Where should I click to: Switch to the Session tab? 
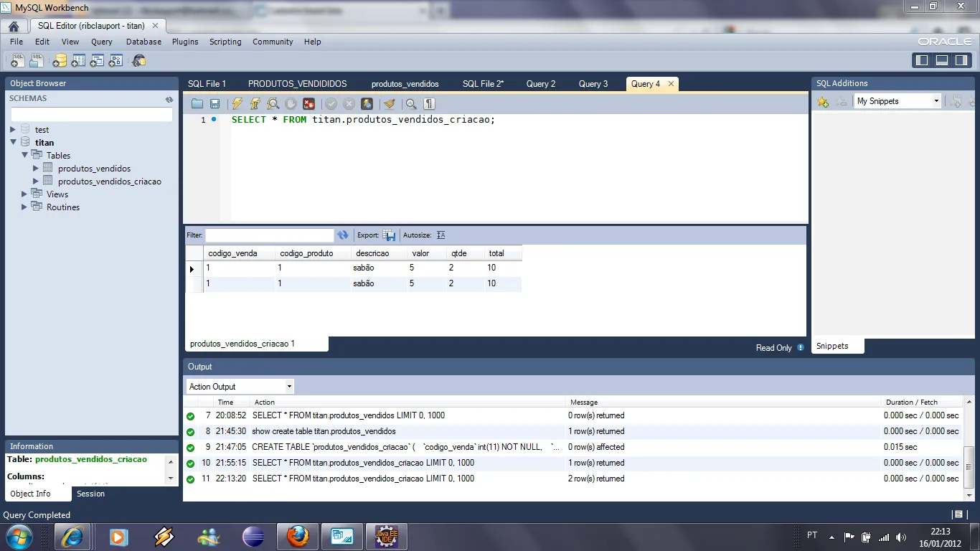90,494
